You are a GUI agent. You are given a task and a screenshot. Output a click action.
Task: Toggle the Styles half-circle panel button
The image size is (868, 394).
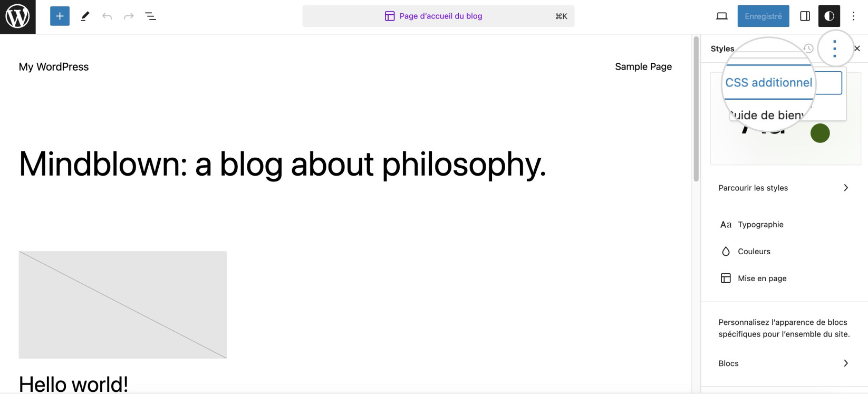[x=829, y=16]
